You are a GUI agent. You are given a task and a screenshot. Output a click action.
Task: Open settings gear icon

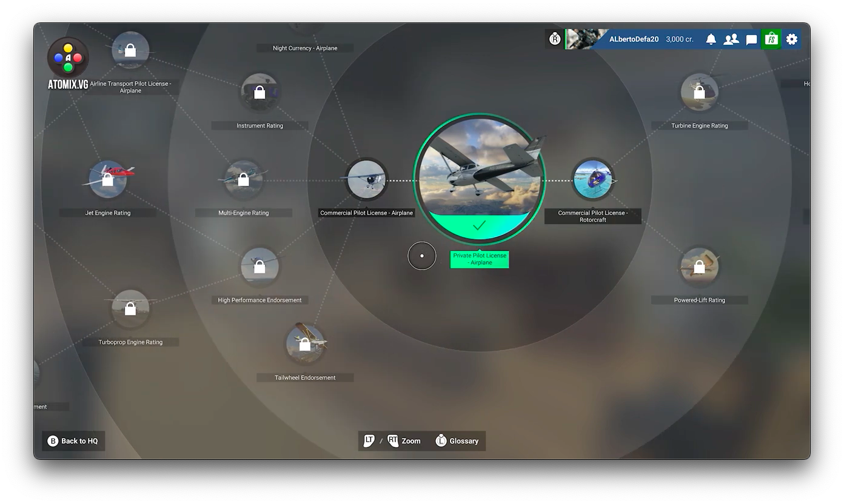(x=792, y=39)
